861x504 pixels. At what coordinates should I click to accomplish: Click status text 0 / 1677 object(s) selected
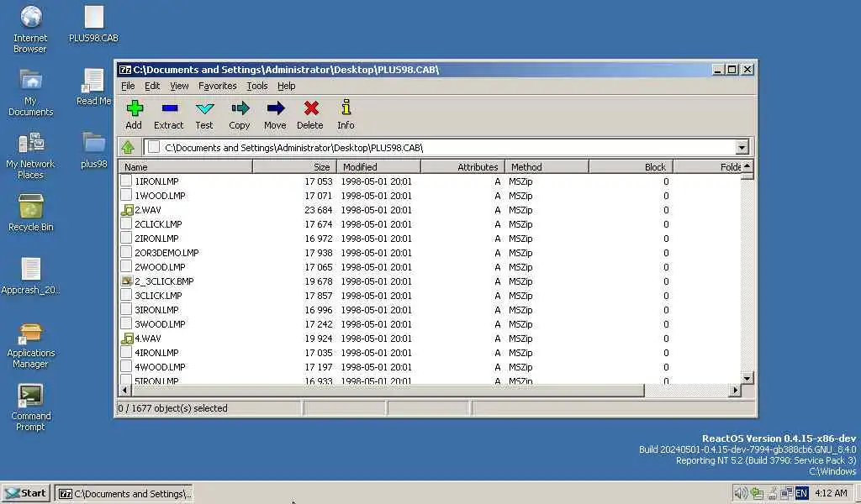pos(172,408)
